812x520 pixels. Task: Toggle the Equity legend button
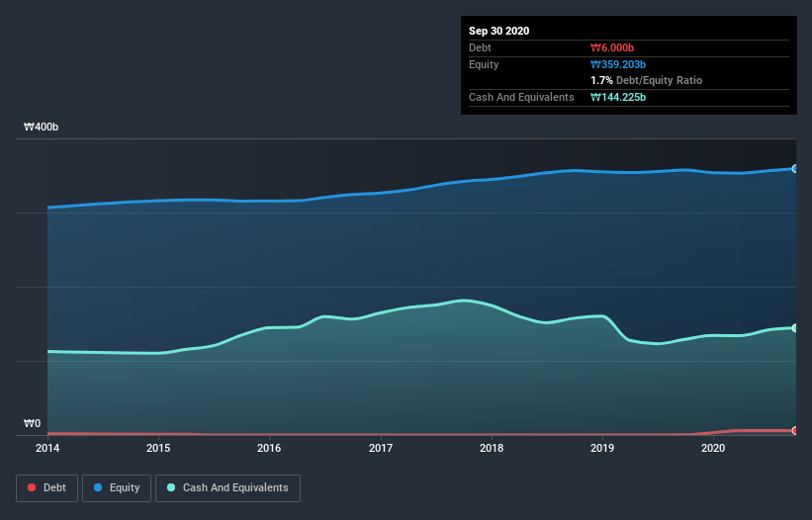117,488
